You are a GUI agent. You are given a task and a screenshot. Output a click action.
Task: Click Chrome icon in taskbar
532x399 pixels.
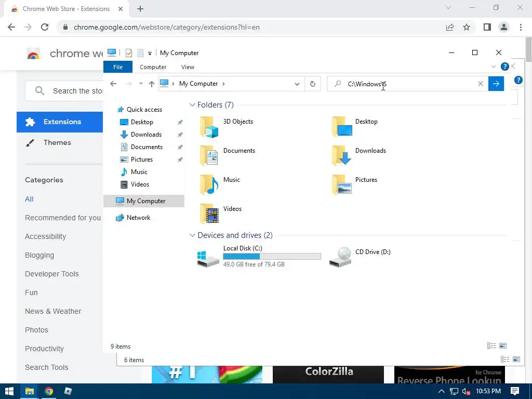click(x=49, y=391)
